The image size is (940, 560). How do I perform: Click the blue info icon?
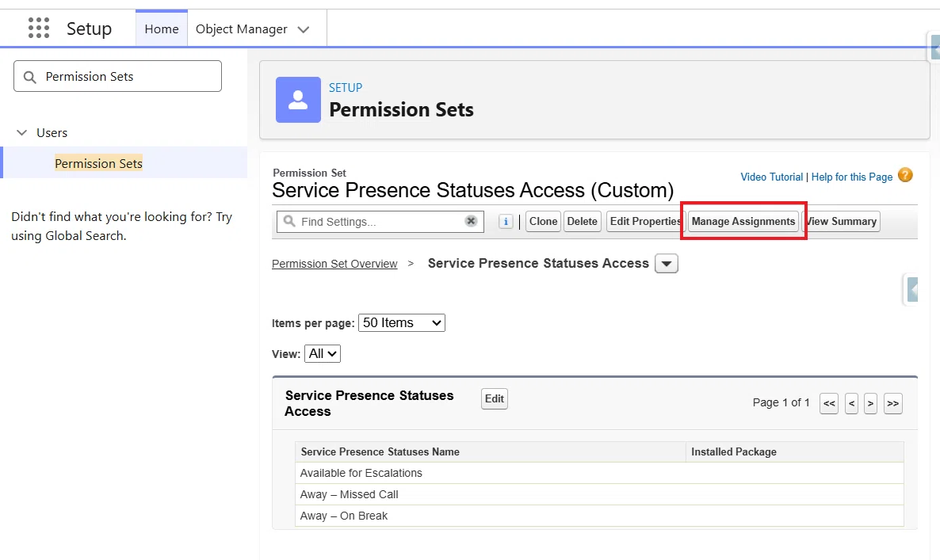tap(506, 222)
